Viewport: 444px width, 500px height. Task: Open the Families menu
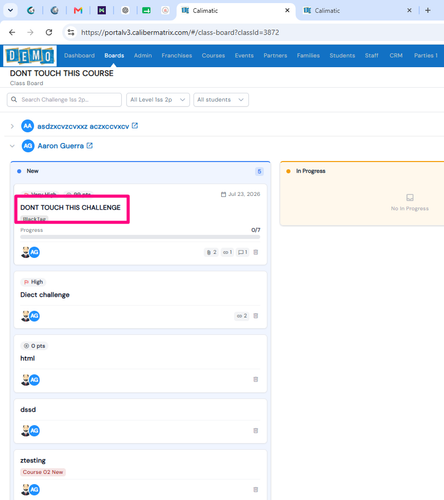[x=308, y=55]
